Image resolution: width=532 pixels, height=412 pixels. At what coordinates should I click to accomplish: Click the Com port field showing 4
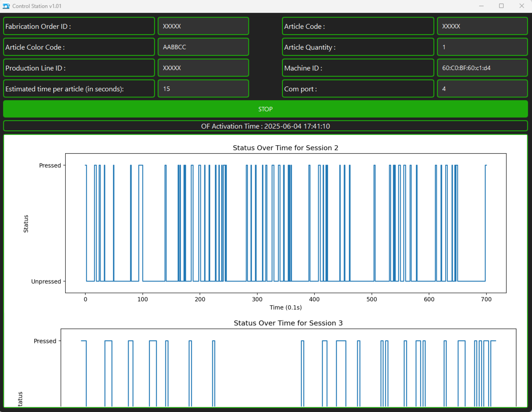[x=482, y=89]
